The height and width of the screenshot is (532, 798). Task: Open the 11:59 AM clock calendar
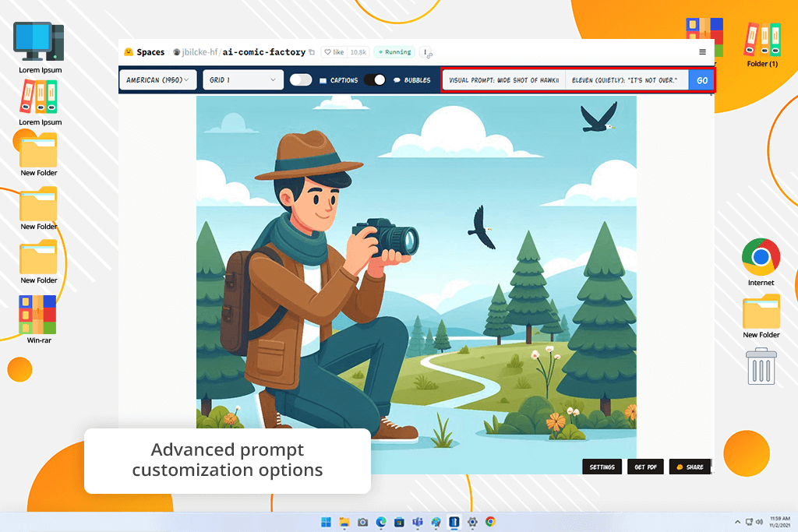click(779, 522)
